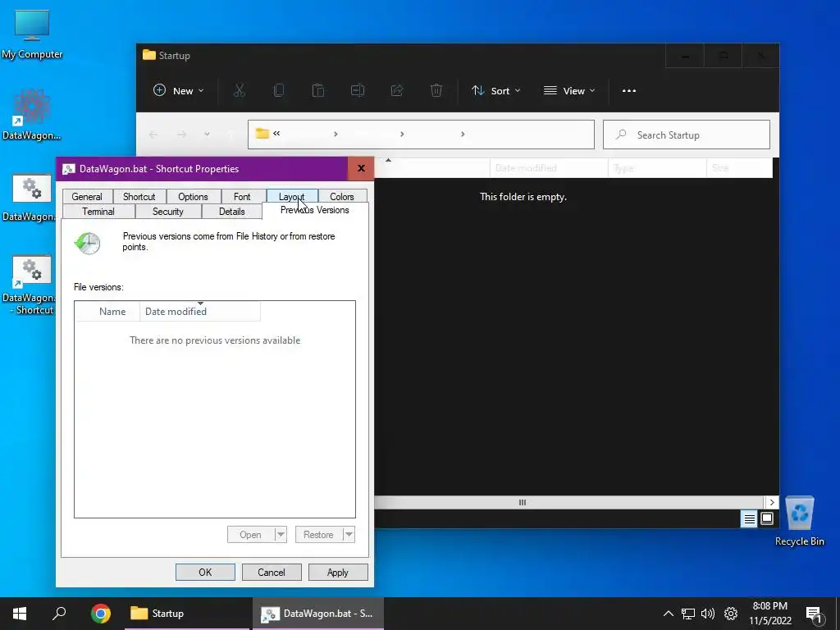Click the Restore button in Previous Versions

pyautogui.click(x=318, y=535)
